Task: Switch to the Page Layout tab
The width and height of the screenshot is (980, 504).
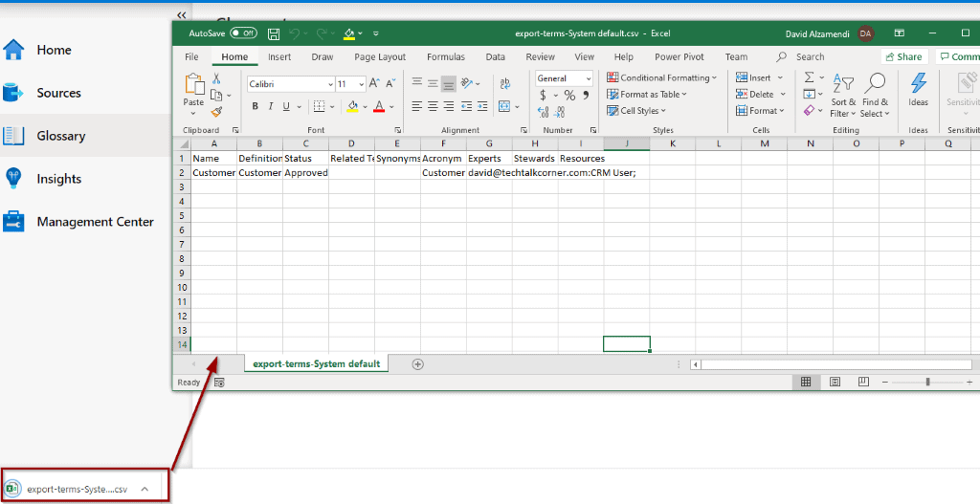Action: pos(380,56)
